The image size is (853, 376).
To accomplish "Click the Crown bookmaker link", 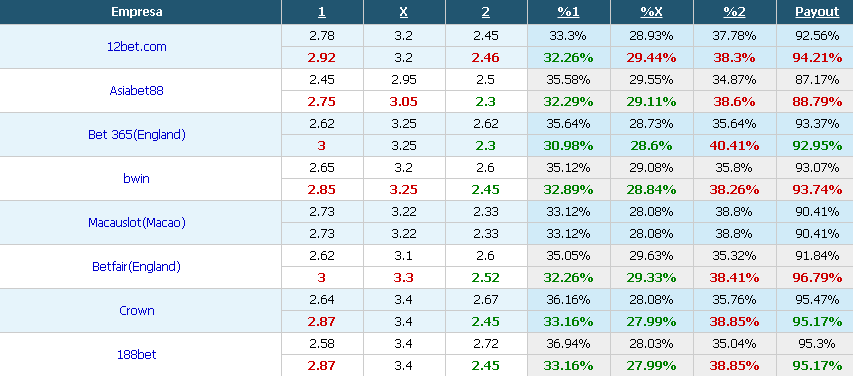I will (x=137, y=311).
